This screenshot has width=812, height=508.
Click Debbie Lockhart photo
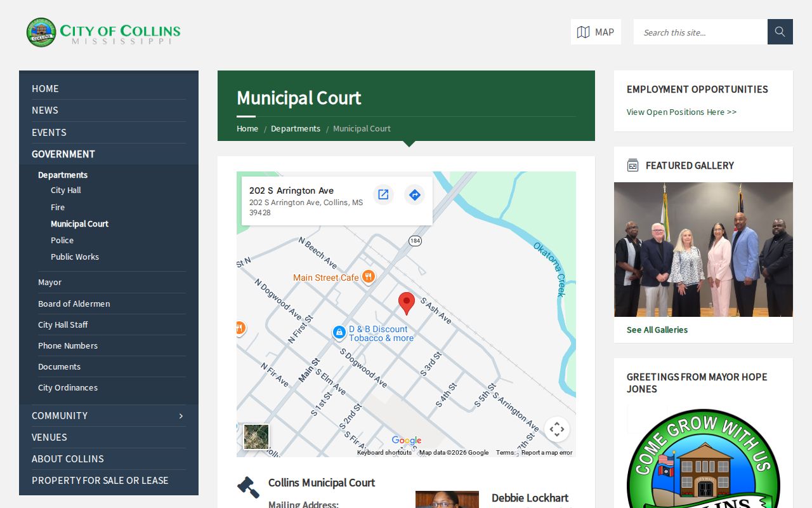pos(447,499)
